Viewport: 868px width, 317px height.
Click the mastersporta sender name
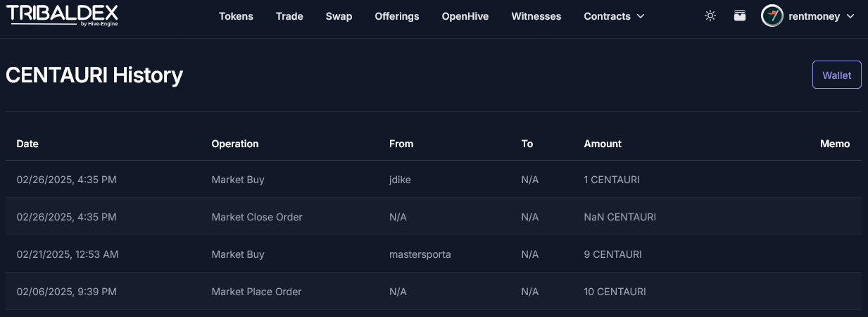click(x=420, y=254)
